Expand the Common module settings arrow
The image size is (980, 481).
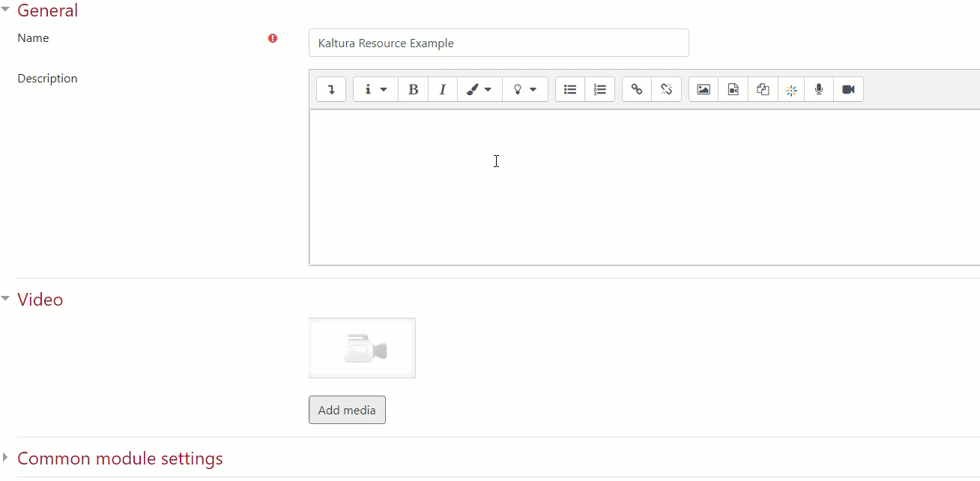click(x=5, y=457)
